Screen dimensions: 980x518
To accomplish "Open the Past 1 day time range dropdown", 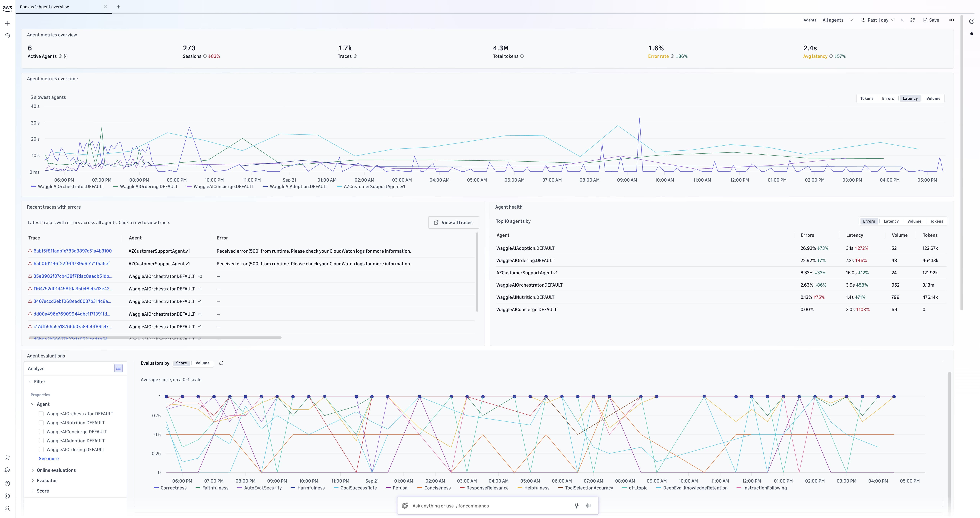I will [878, 20].
